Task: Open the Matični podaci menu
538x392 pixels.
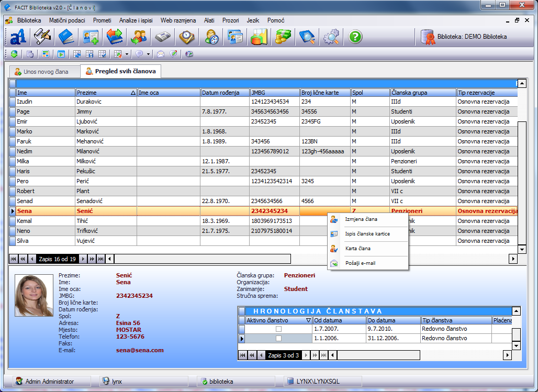Action: pyautogui.click(x=66, y=20)
